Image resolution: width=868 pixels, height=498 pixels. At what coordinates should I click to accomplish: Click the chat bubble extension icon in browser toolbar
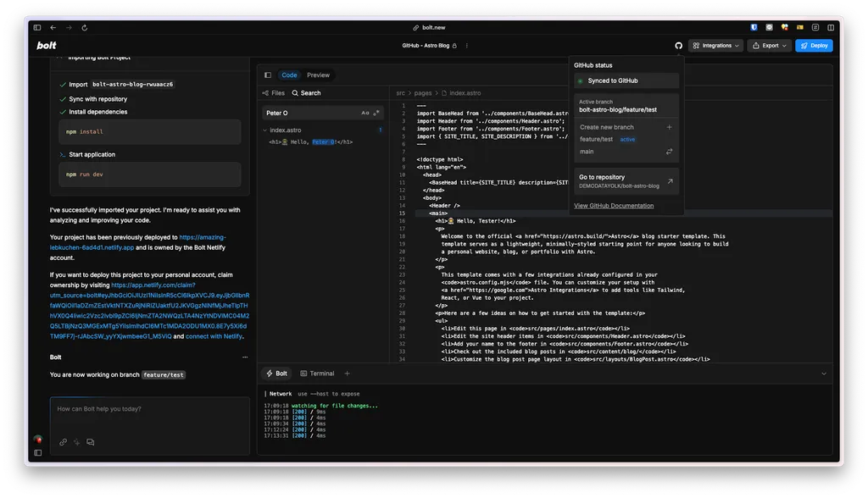pos(769,27)
